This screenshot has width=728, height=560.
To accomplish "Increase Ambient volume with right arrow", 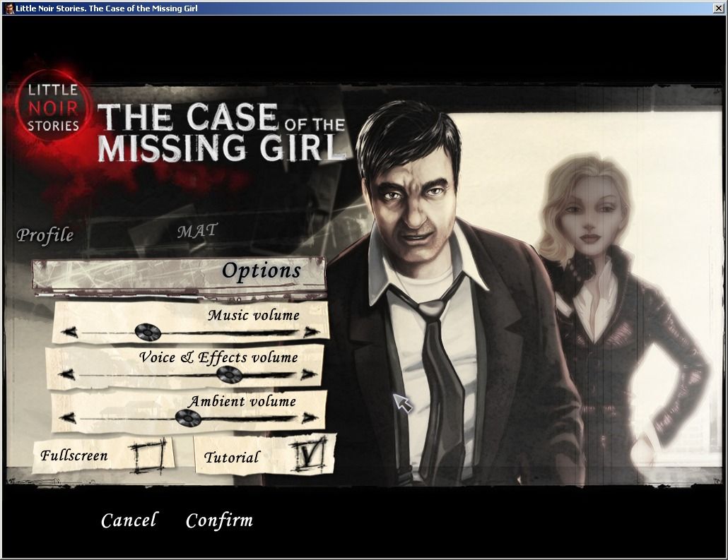I will pos(310,417).
